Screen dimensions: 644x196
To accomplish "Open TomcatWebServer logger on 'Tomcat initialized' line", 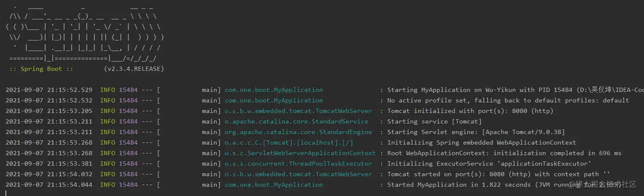I will [298, 111].
